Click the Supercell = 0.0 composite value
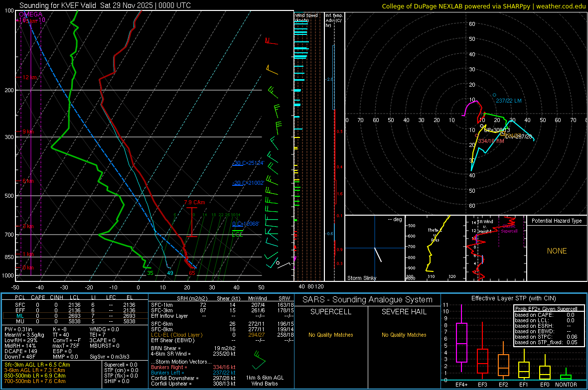Viewport: 588px width, 390px height. pyautogui.click(x=121, y=365)
